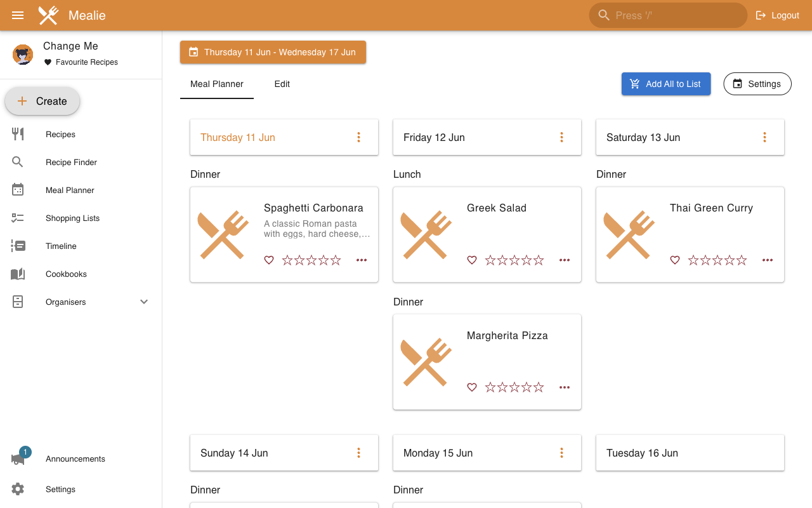Screen dimensions: 812x508
Task: Click the Create button
Action: [43, 101]
